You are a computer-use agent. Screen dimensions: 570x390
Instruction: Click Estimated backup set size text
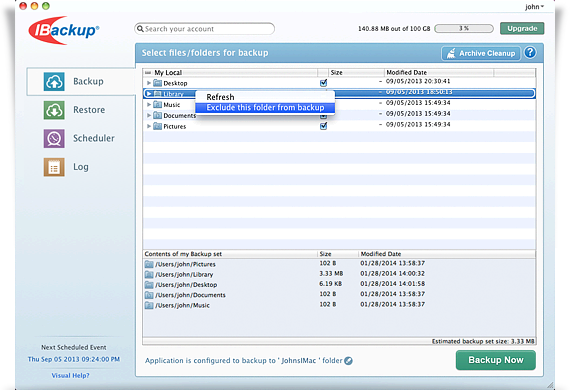[x=483, y=341]
